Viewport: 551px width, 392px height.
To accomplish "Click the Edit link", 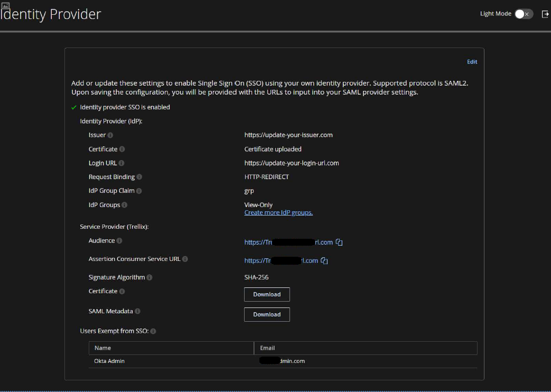I will tap(472, 62).
